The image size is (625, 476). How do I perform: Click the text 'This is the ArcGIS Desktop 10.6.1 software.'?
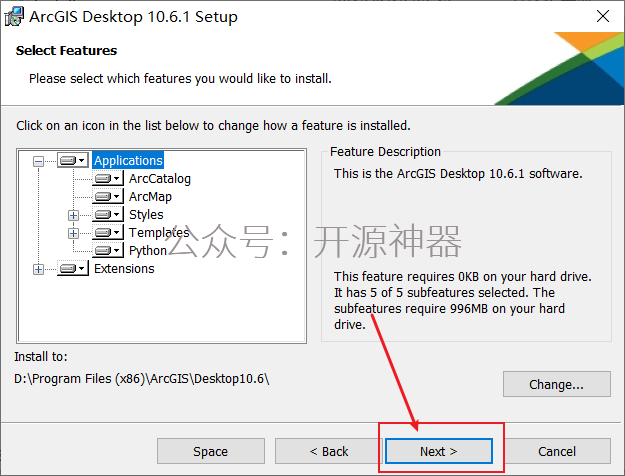[x=458, y=174]
